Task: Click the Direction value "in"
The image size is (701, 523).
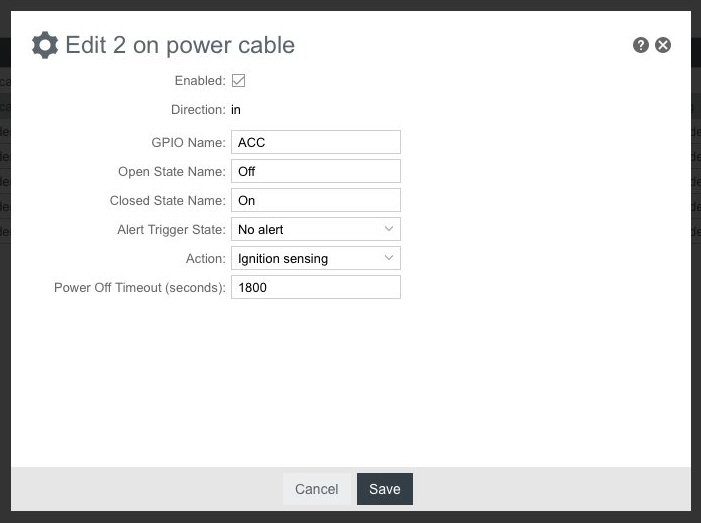Action: tap(236, 109)
